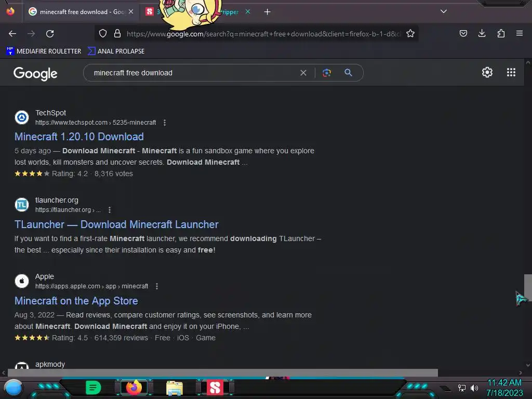Viewport: 532px width, 399px height.
Task: Click the taskbar clock showing 11:42 AM
Action: [x=504, y=383]
